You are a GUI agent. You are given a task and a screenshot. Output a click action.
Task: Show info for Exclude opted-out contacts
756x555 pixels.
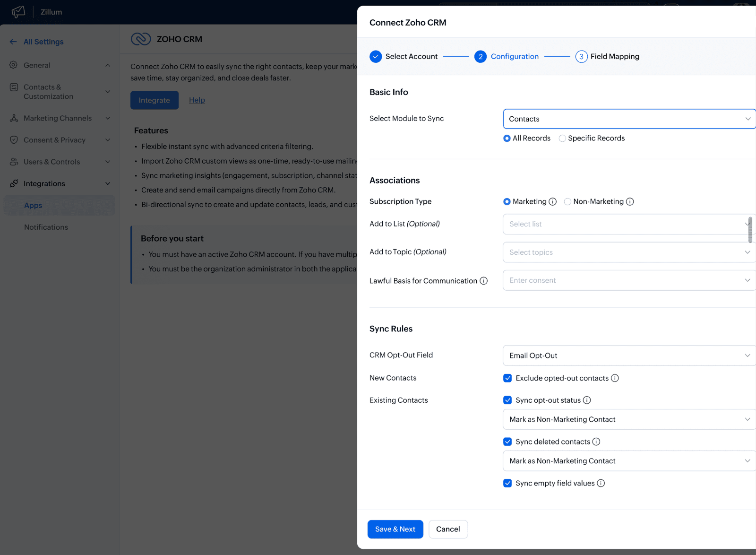pyautogui.click(x=615, y=378)
